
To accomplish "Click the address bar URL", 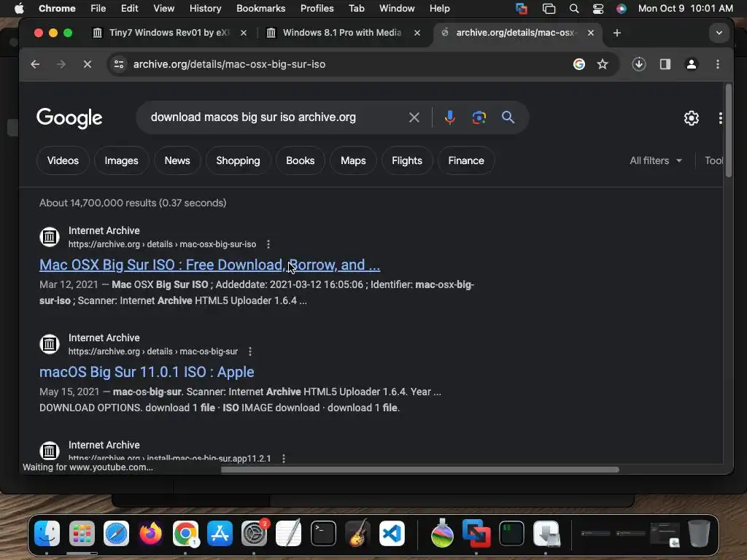I will [x=229, y=64].
